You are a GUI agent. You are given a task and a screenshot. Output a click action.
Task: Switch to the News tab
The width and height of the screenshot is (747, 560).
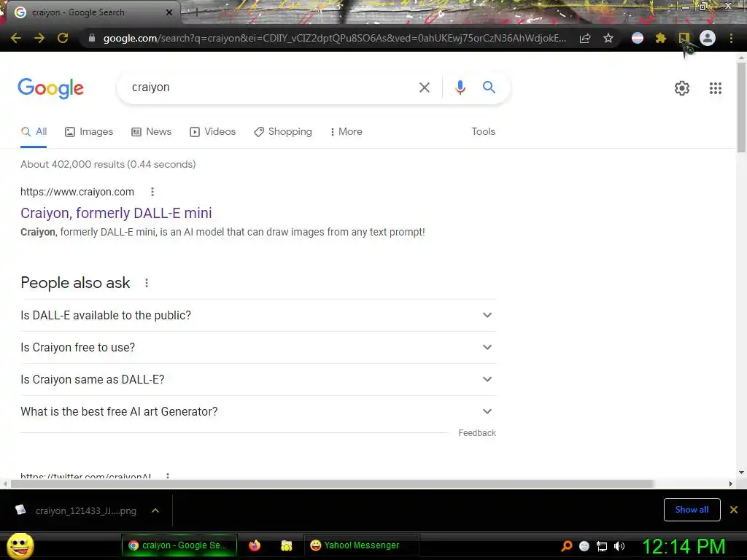[152, 131]
